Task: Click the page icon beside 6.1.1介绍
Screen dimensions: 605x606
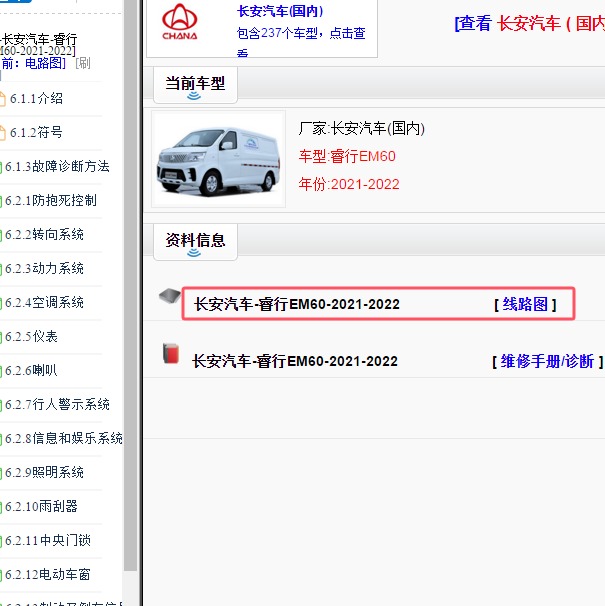Action: 2,99
